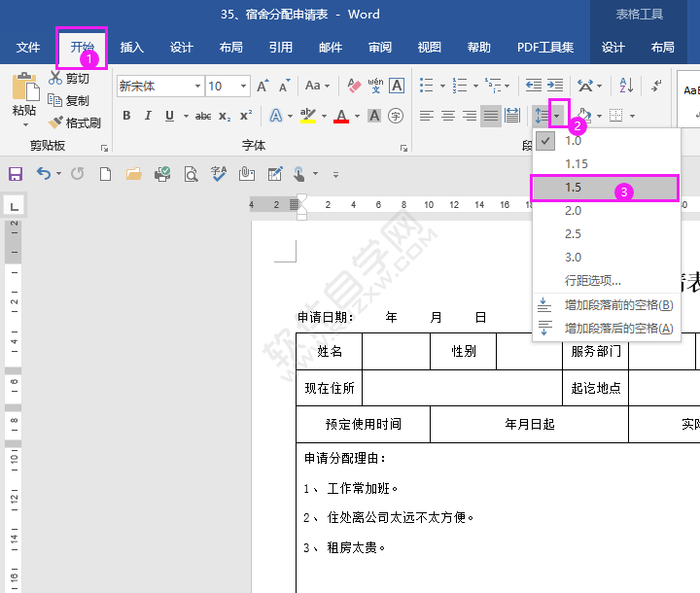The height and width of the screenshot is (593, 700).
Task: Switch to the References (引用) tab
Action: pos(281,48)
